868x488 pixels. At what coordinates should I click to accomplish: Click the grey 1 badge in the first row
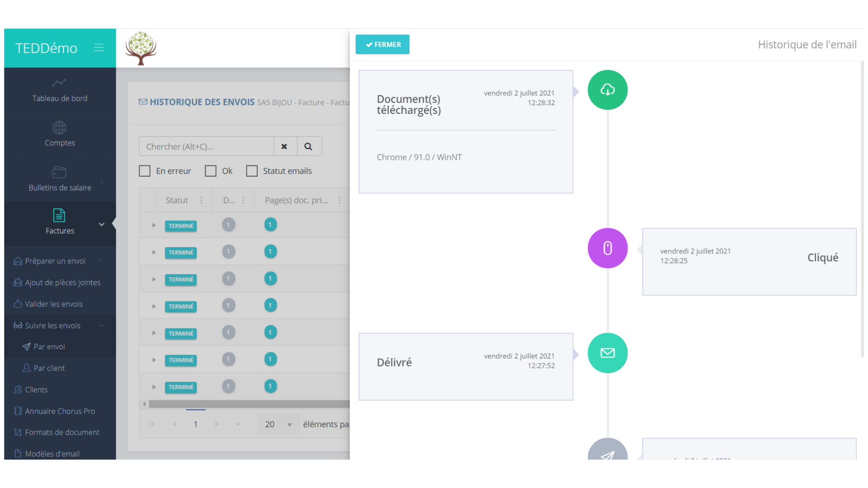pos(228,225)
